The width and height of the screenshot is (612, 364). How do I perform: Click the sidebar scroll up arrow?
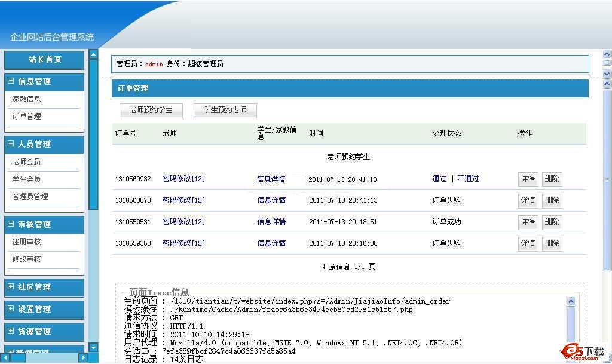click(93, 54)
